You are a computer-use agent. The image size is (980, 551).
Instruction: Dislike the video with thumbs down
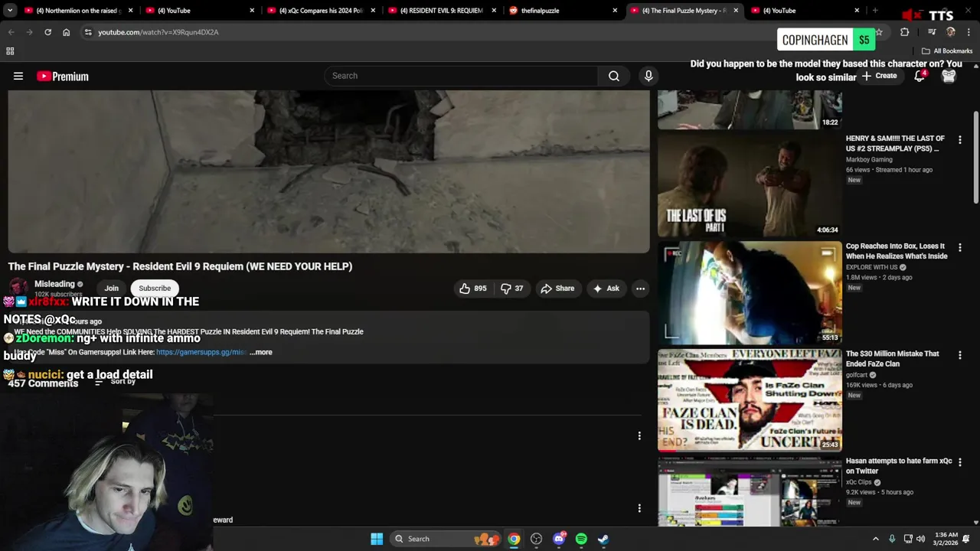coord(511,289)
